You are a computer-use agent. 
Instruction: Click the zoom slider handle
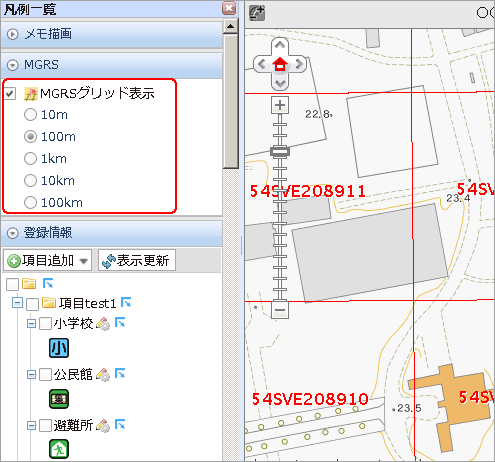(280, 152)
